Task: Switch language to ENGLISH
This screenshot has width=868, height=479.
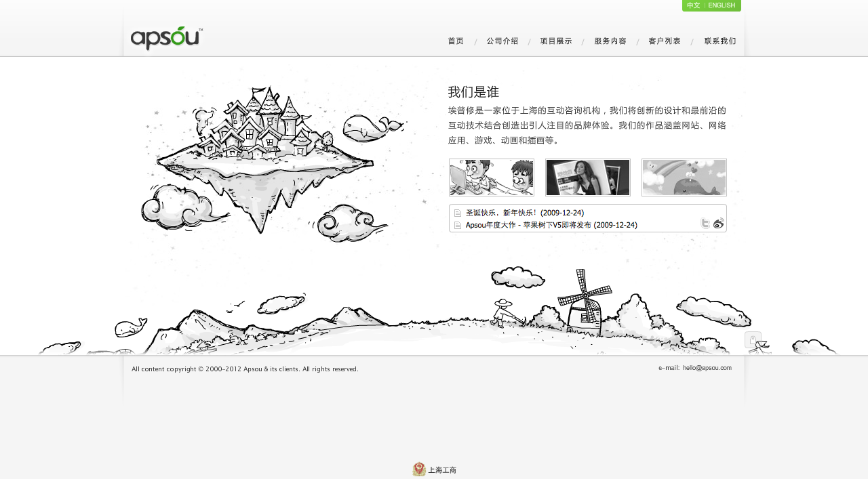Action: pyautogui.click(x=722, y=5)
